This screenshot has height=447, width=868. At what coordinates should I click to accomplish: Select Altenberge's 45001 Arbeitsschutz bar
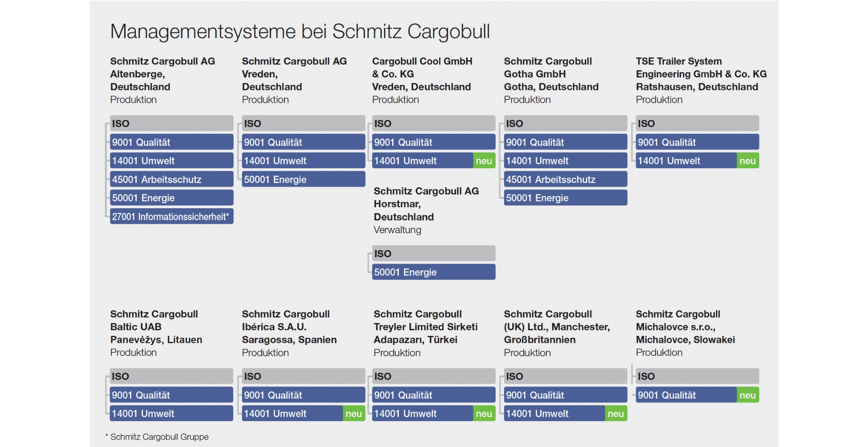click(x=171, y=179)
